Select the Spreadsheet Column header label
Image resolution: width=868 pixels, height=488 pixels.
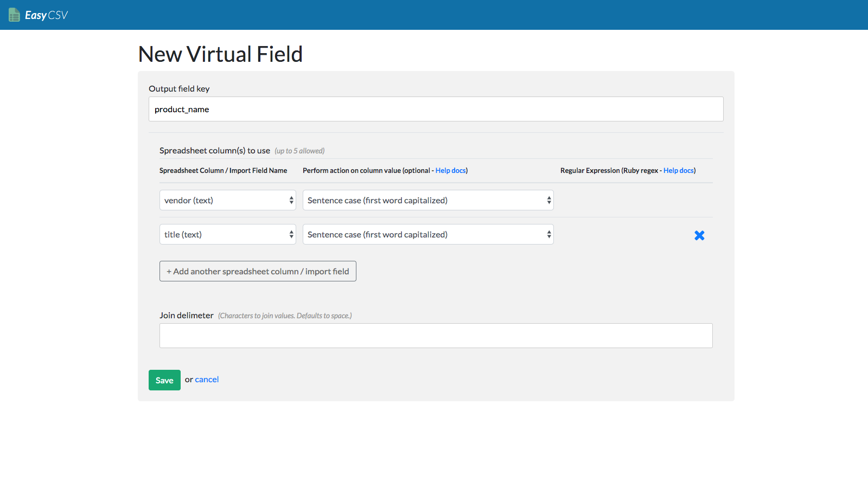tap(224, 170)
